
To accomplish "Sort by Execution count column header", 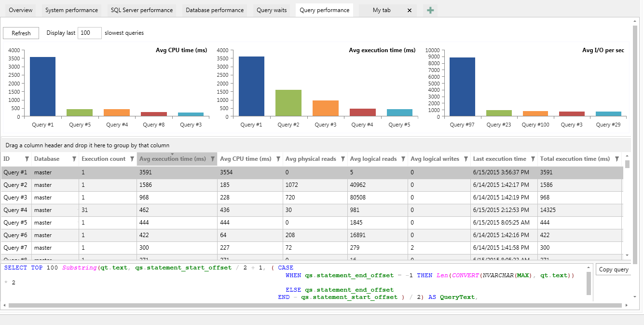I will (103, 159).
